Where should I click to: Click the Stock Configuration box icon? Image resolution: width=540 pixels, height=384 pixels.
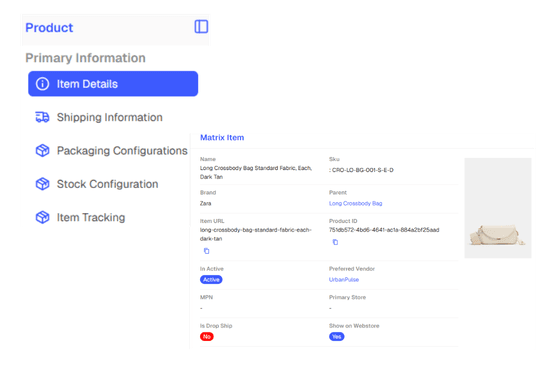tap(42, 184)
